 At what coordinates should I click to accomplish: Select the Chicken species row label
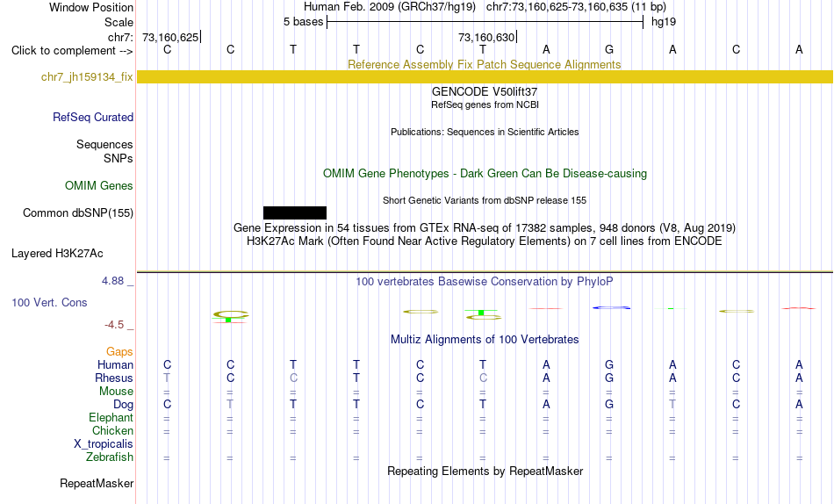pos(112,430)
